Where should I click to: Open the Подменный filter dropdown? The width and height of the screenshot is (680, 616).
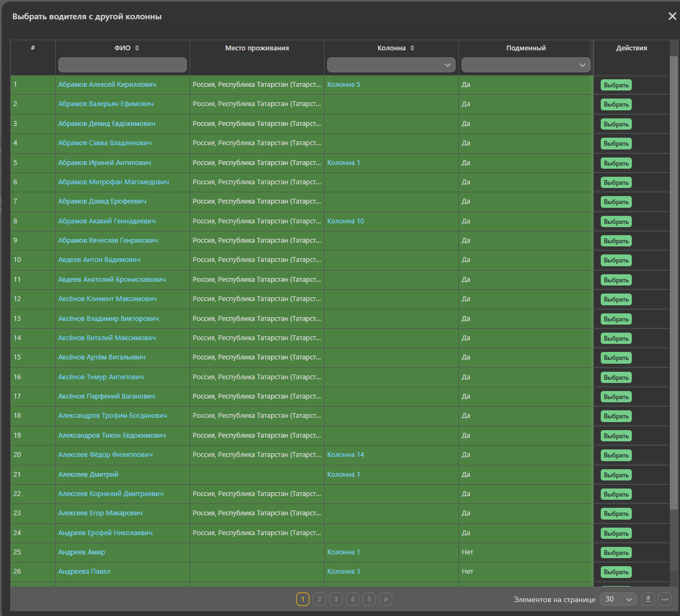526,65
